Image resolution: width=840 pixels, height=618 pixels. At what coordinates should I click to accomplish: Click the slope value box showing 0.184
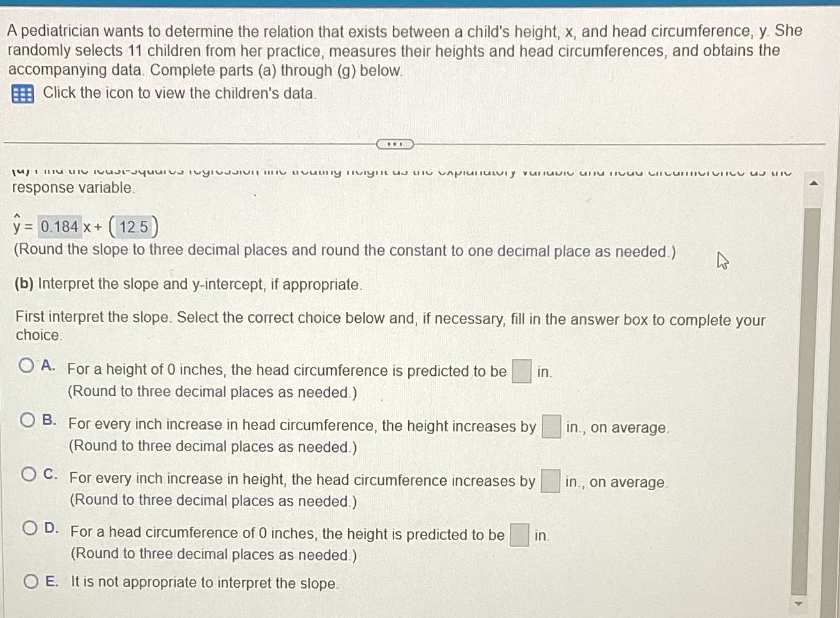59,227
